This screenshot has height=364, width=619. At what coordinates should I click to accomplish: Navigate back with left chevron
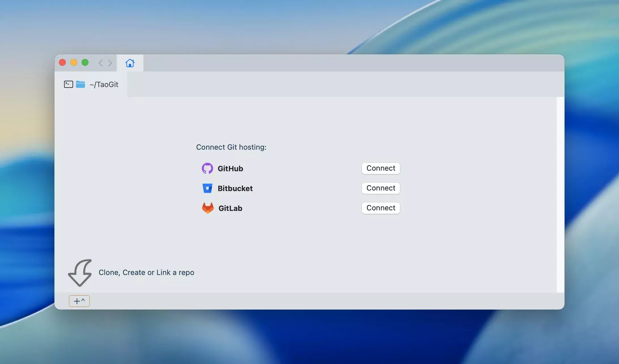click(x=100, y=63)
